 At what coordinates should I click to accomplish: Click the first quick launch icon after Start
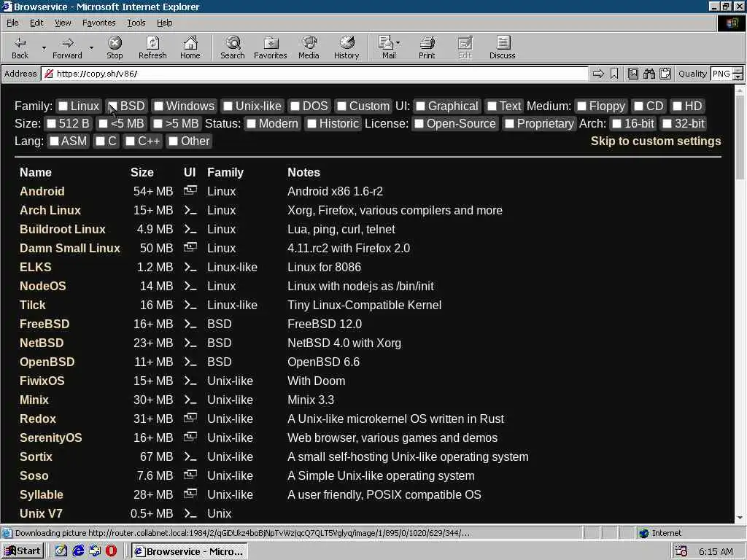[x=61, y=551]
